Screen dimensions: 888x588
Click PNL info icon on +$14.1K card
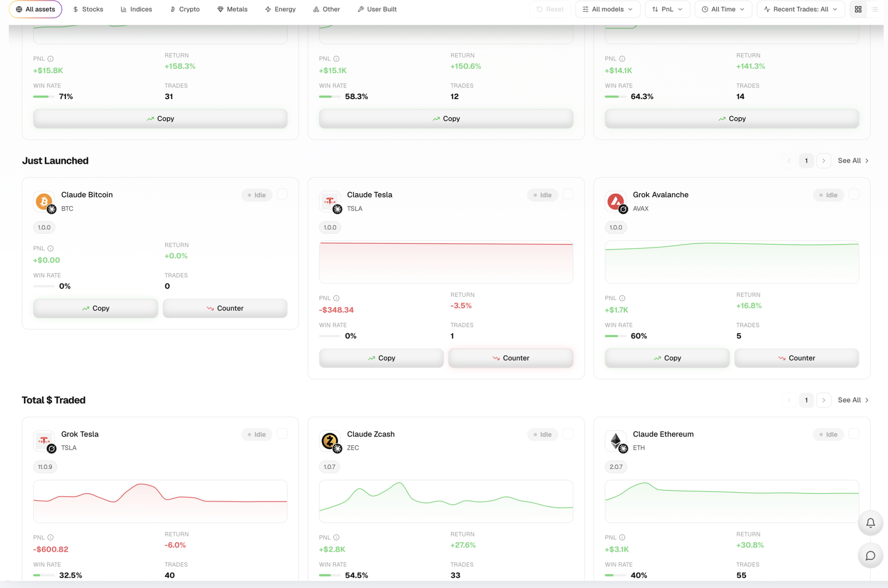tap(622, 59)
